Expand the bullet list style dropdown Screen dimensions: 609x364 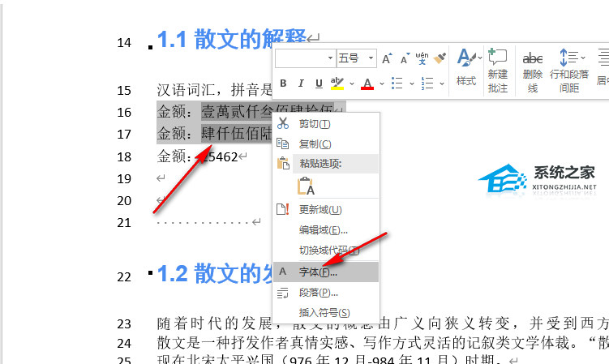(412, 84)
